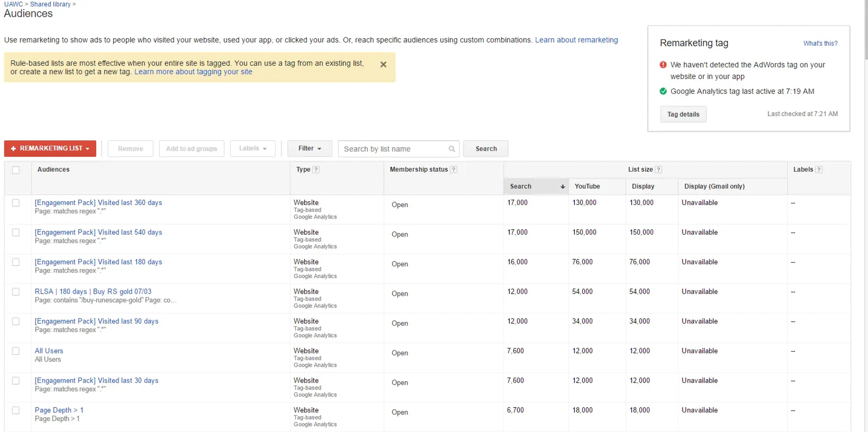This screenshot has height=432, width=868.
Task: Open the Remarketing List dropdown
Action: point(50,149)
